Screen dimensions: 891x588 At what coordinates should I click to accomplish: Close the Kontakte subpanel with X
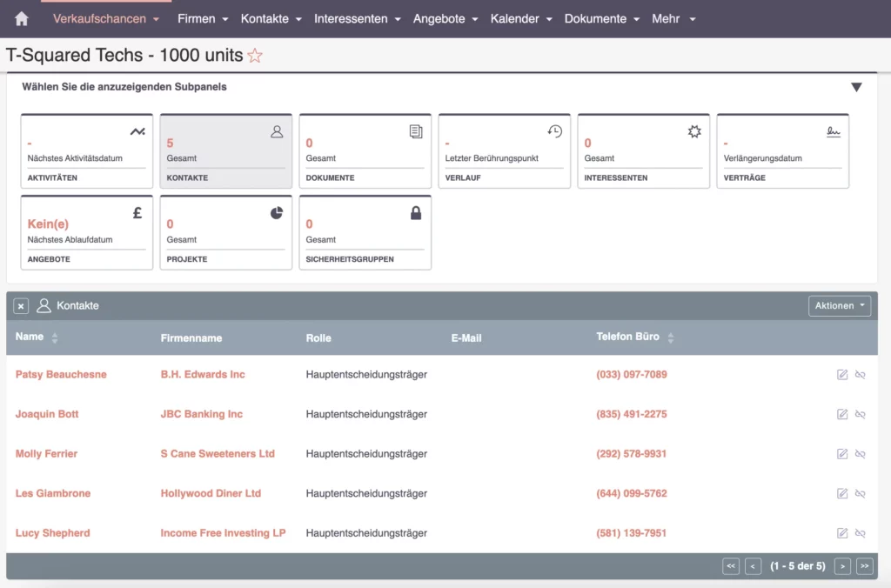[x=21, y=306]
